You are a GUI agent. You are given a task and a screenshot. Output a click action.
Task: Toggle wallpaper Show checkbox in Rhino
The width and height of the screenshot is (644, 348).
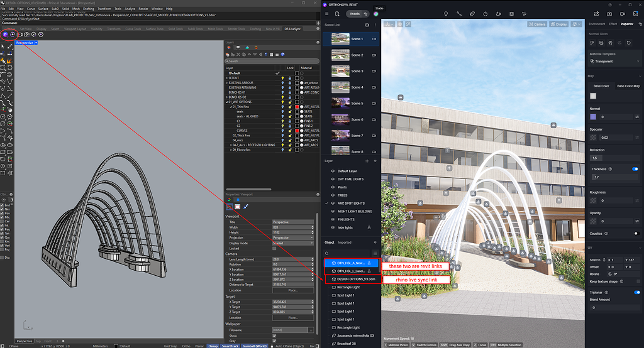point(274,335)
